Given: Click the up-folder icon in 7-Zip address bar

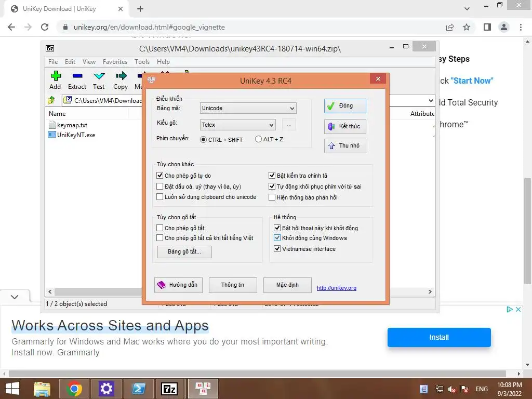Looking at the screenshot, I should 51,100.
